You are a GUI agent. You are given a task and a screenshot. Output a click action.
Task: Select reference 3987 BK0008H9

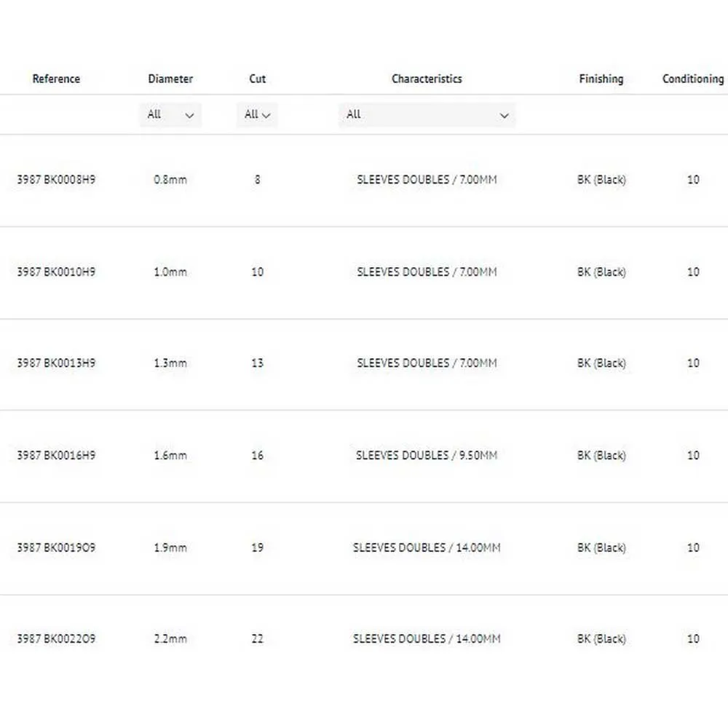(56, 179)
